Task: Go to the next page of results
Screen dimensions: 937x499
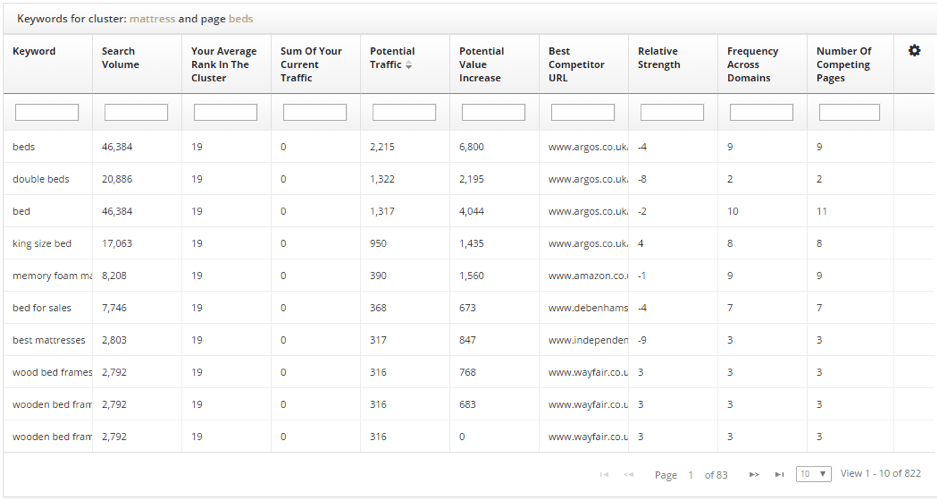Action: [754, 474]
